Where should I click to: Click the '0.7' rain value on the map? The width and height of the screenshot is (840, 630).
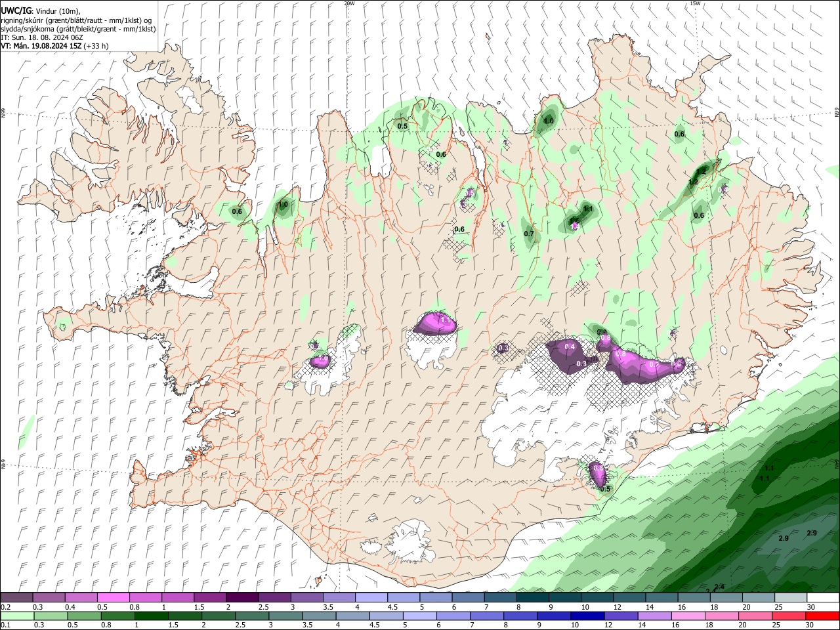click(x=529, y=234)
